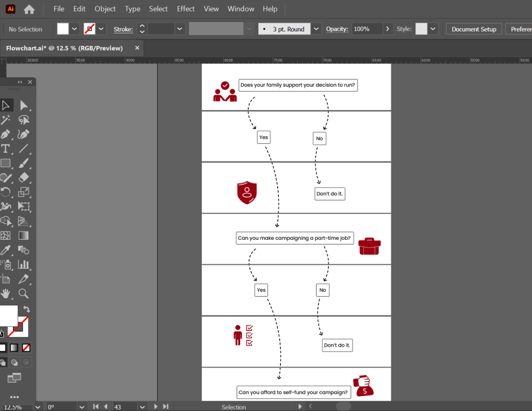Viewport: 532px width, 411px height.
Task: Click the Document Setup button
Action: pos(473,29)
